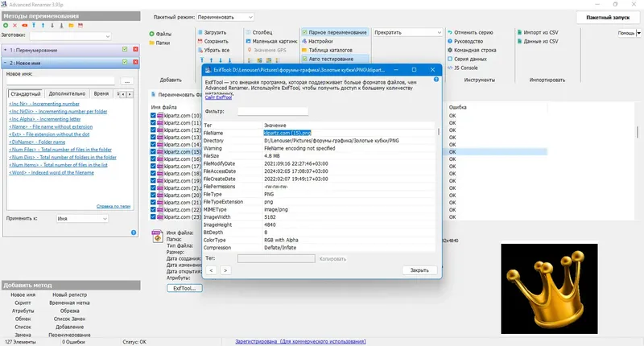Click Столбец ribbon item
Image resolution: width=644 pixels, height=346 pixels.
pos(259,32)
